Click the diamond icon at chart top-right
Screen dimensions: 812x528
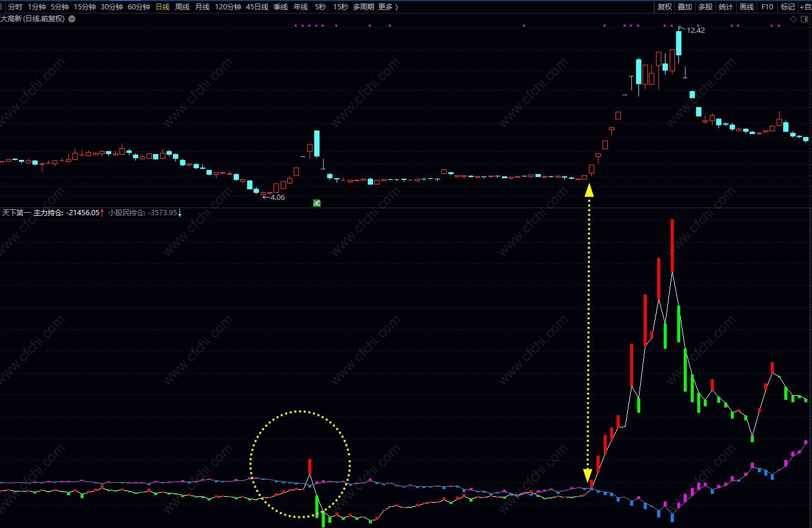793,19
